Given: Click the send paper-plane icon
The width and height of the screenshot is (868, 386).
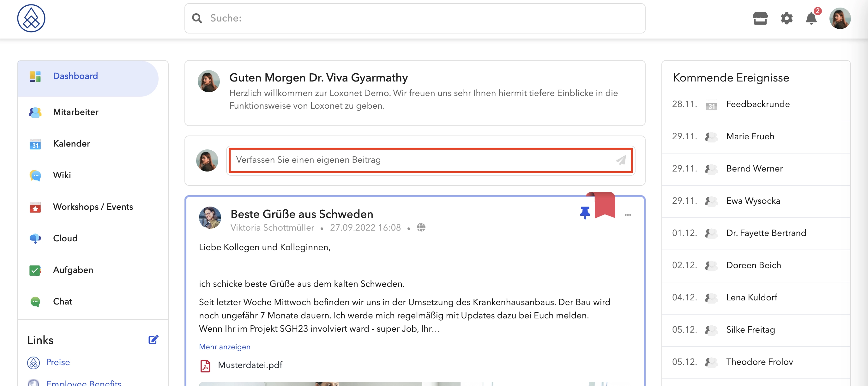Looking at the screenshot, I should click(x=621, y=160).
